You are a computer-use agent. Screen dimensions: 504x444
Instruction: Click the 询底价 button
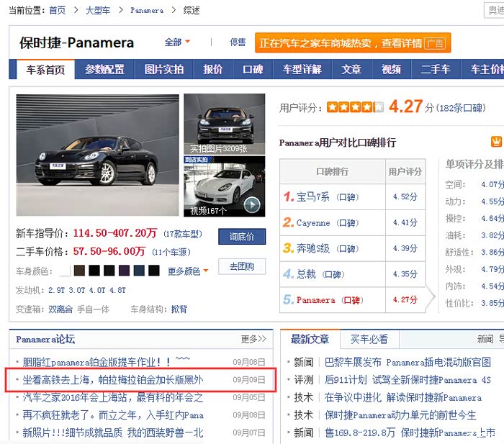tap(242, 237)
